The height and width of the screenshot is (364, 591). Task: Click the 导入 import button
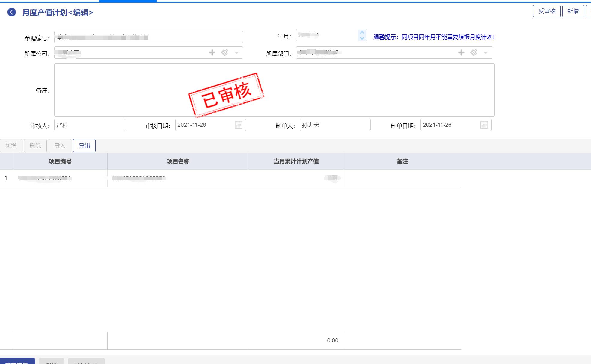point(60,146)
